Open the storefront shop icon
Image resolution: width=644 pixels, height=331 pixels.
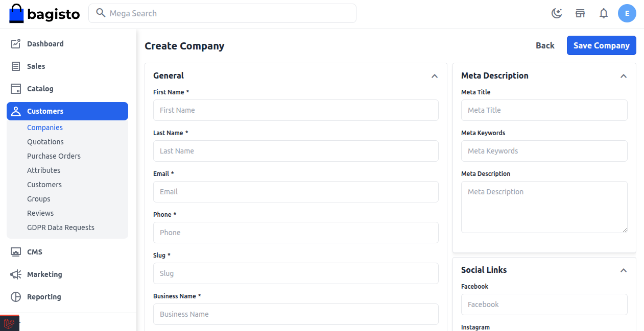tap(580, 14)
